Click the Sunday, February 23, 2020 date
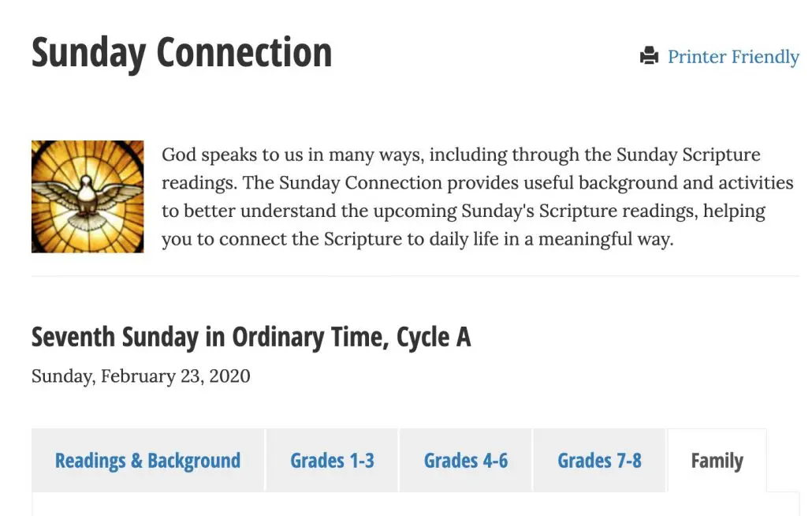The height and width of the screenshot is (516, 812). click(x=140, y=376)
